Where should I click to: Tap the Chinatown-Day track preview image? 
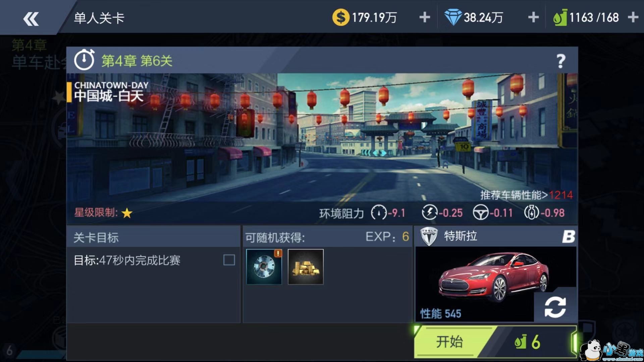(x=322, y=137)
